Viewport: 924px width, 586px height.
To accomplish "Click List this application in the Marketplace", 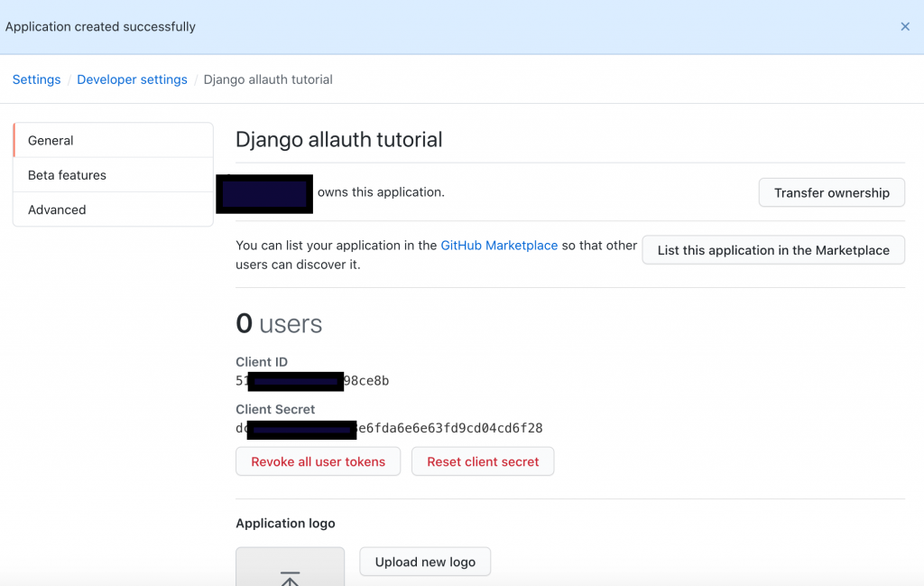I will tap(773, 250).
